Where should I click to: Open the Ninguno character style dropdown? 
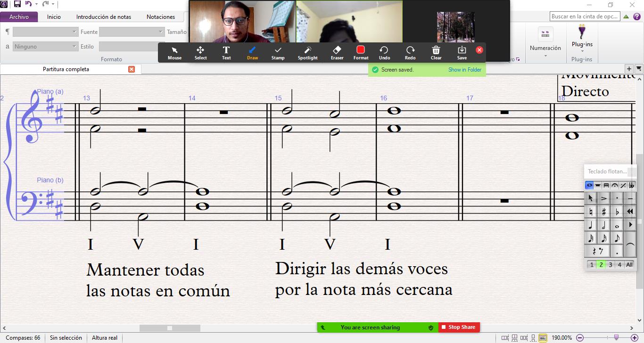45,47
